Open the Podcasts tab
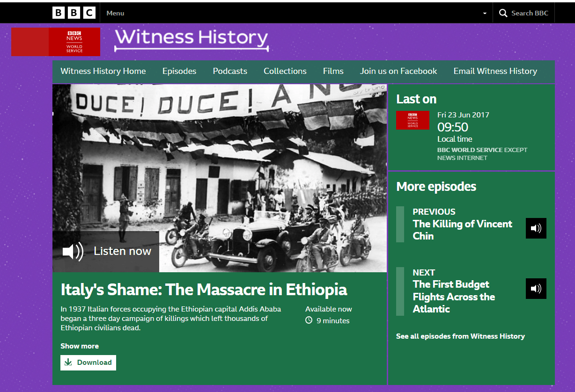 point(230,71)
